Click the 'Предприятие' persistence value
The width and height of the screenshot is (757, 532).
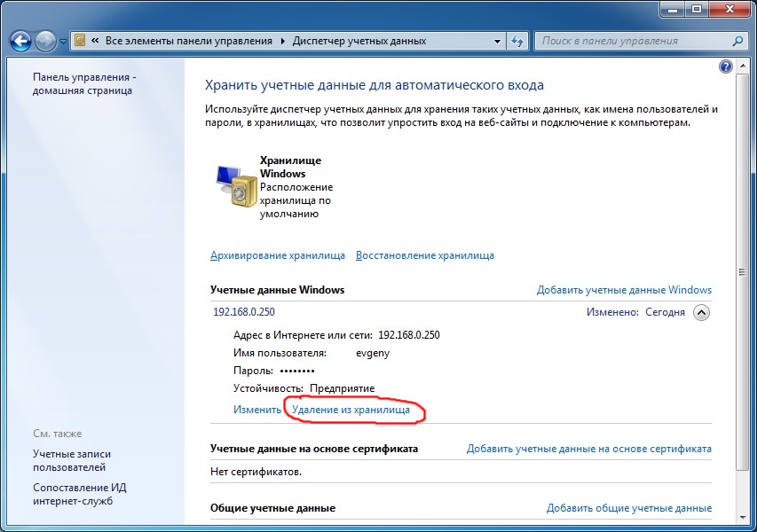(343, 388)
